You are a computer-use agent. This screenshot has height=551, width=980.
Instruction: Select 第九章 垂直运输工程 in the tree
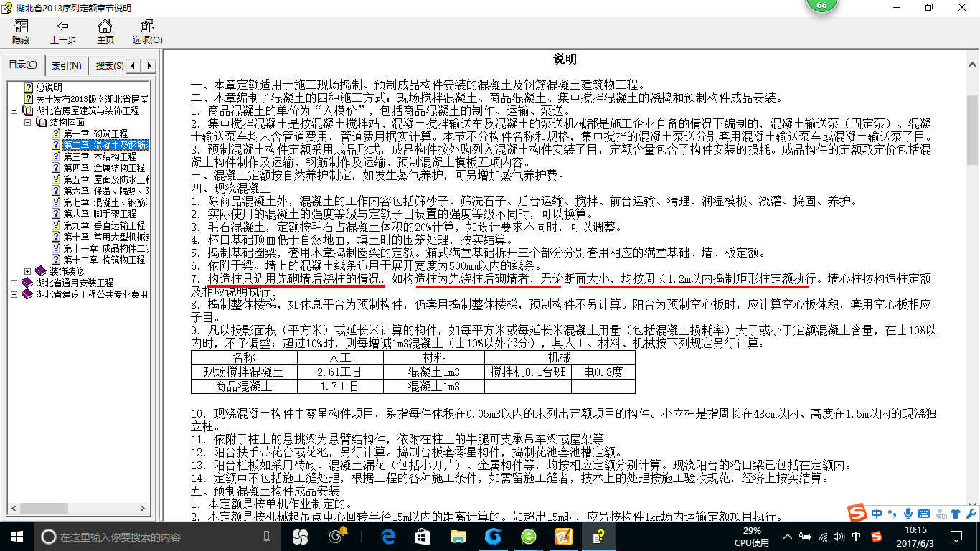tap(104, 225)
